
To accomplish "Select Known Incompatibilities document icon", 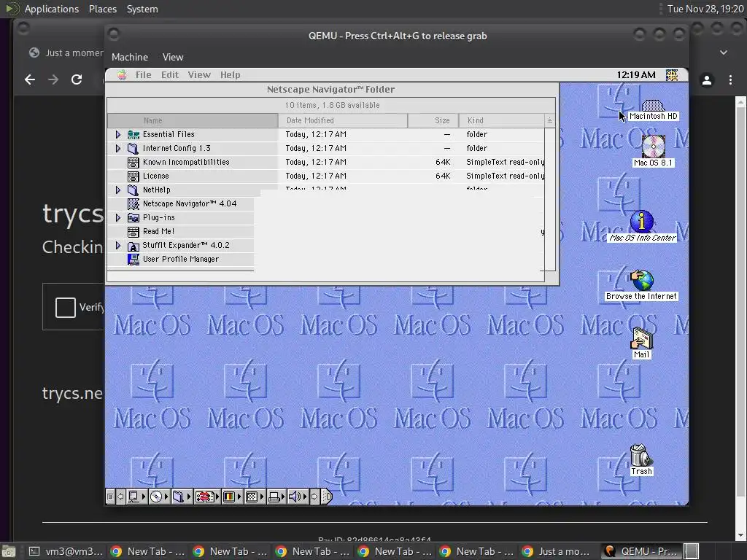I will click(133, 163).
